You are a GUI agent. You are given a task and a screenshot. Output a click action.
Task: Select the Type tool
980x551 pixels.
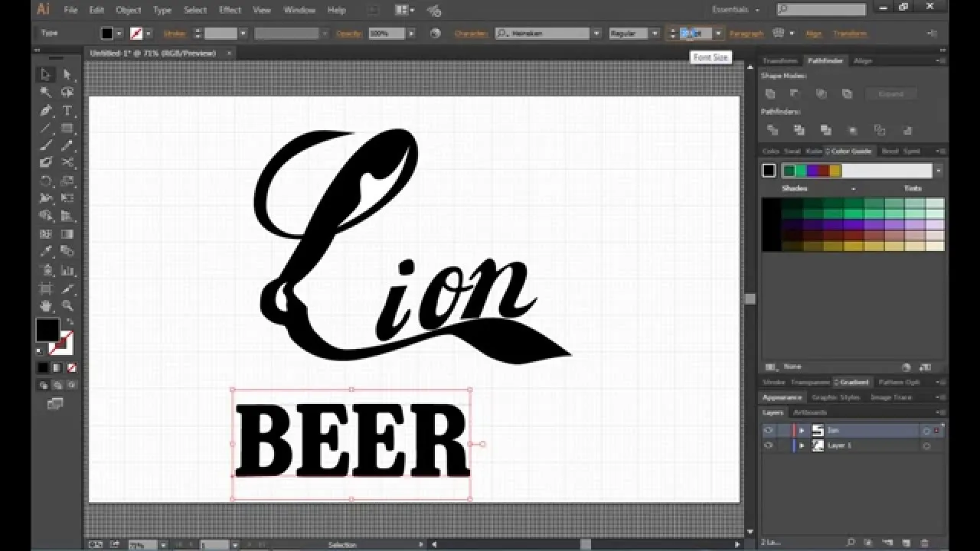[67, 110]
